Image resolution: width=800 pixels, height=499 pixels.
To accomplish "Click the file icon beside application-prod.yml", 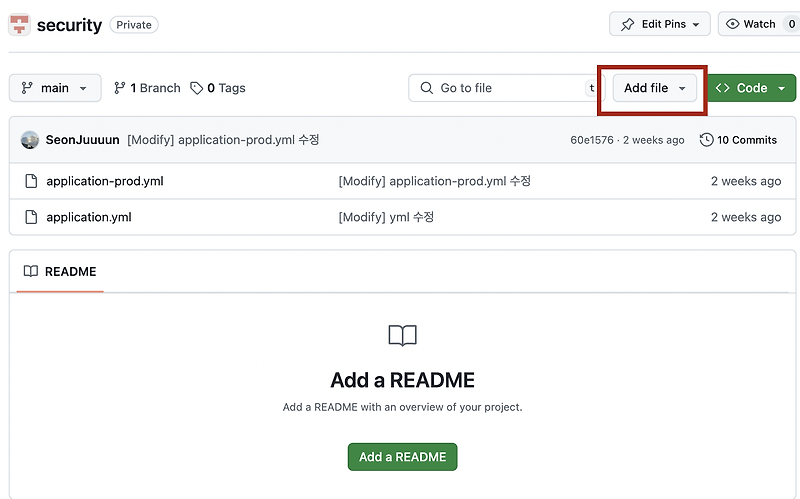I will 31,181.
